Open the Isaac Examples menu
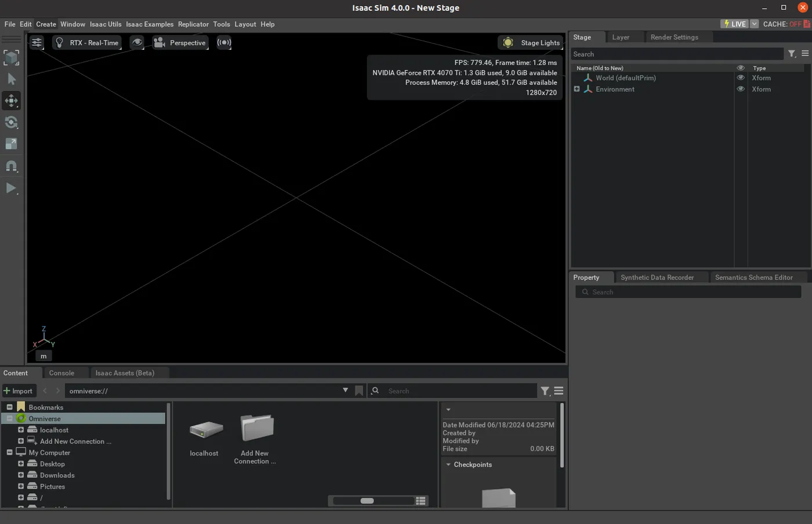Viewport: 812px width, 524px height. point(150,24)
